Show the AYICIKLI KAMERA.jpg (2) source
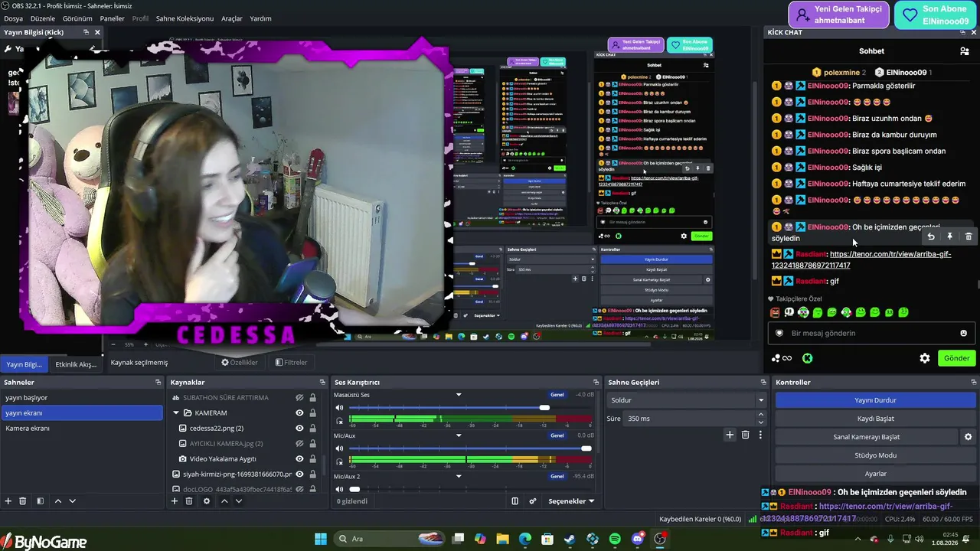The width and height of the screenshot is (980, 551). click(x=299, y=444)
